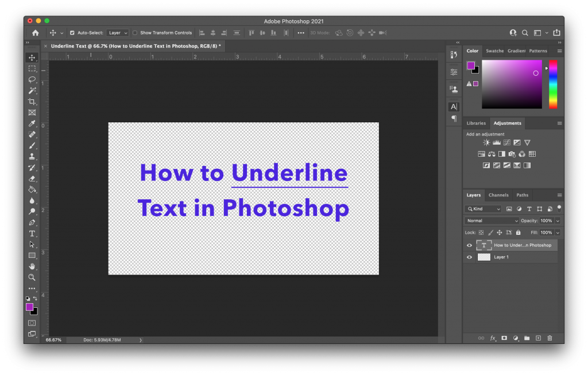Add a Brightness/Contrast adjustment
Image resolution: width=588 pixels, height=375 pixels.
486,142
